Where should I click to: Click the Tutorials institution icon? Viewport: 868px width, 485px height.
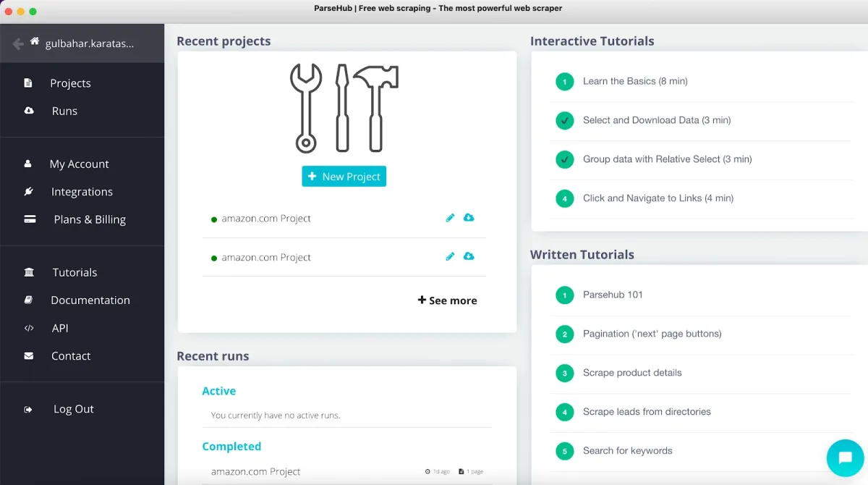point(29,273)
